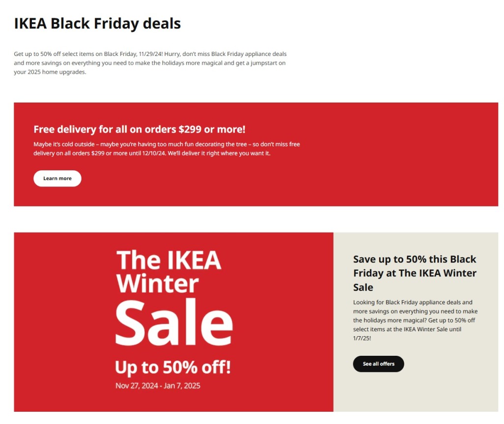This screenshot has width=504, height=424.
Task: Click the free delivery description text
Action: [167, 148]
